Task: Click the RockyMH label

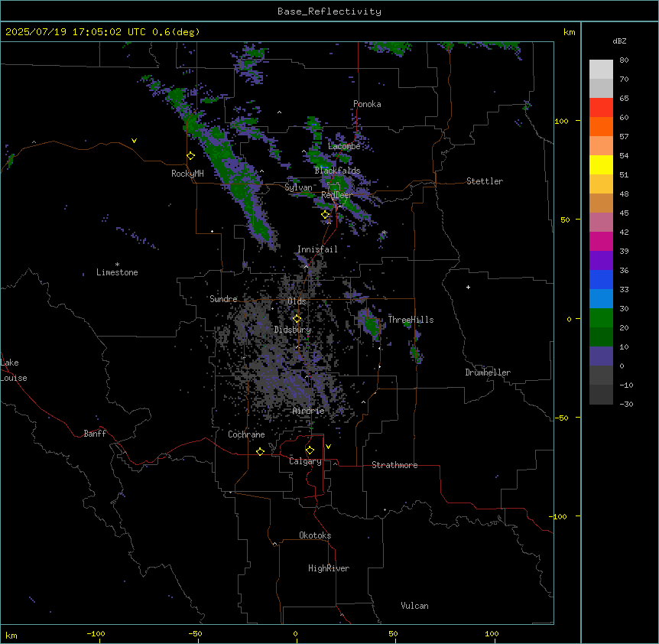Action: pyautogui.click(x=187, y=174)
